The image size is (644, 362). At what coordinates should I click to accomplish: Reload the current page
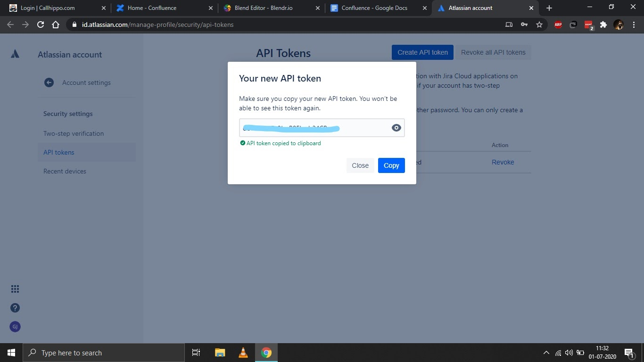41,25
